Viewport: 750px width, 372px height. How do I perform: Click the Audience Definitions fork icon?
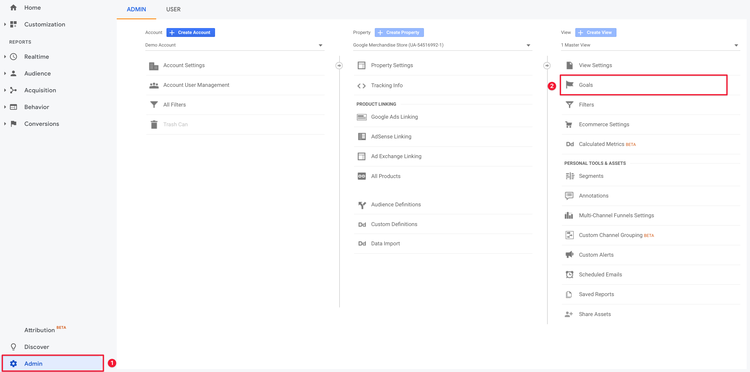coord(362,205)
